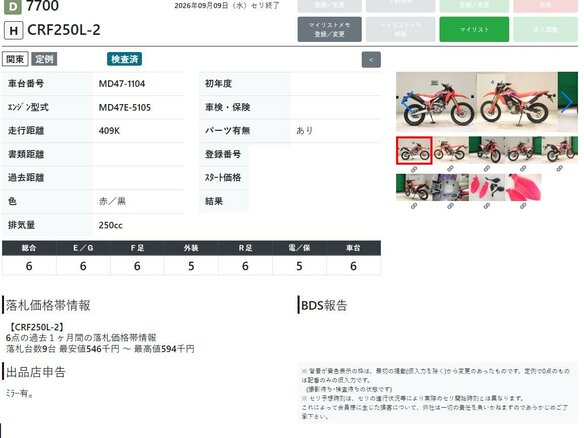Image resolution: width=584 pixels, height=438 pixels.
Task: Click the '出品店申告' section heading
Action: pyautogui.click(x=36, y=372)
